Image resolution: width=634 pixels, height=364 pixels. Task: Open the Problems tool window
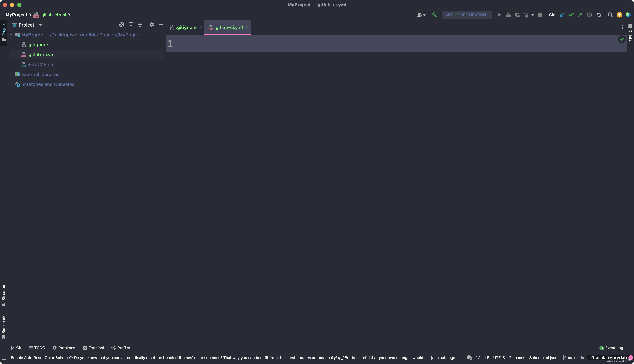[x=64, y=348]
